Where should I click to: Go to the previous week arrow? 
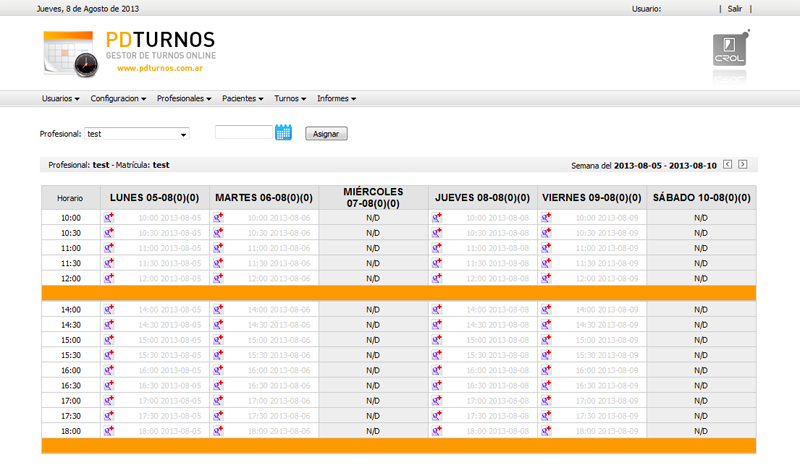[x=727, y=164]
